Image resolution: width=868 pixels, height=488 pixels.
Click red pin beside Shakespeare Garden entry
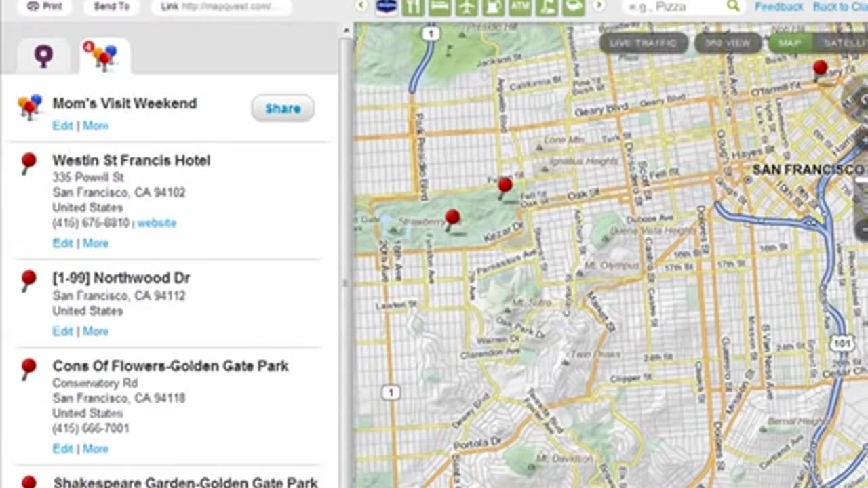28,482
